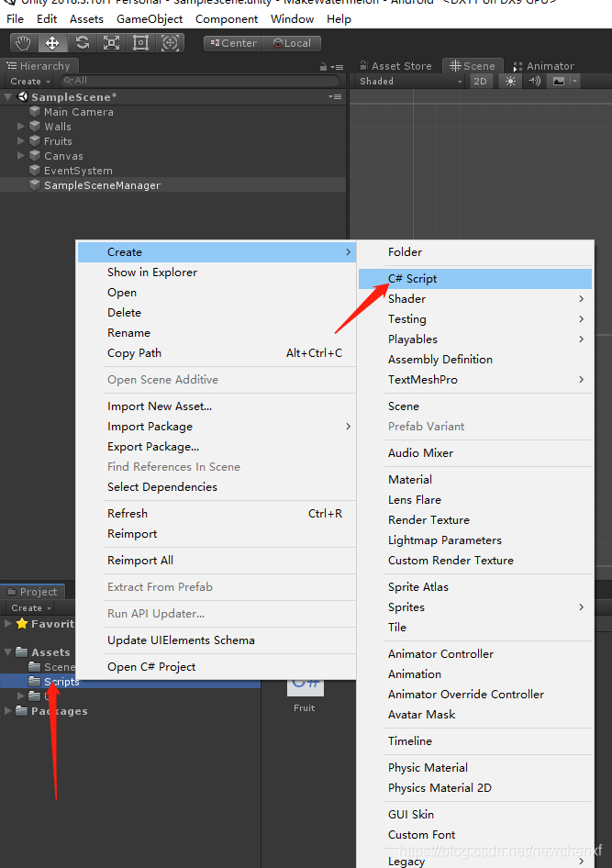Choose C# Script from Create submenu
The width and height of the screenshot is (612, 868).
click(474, 278)
